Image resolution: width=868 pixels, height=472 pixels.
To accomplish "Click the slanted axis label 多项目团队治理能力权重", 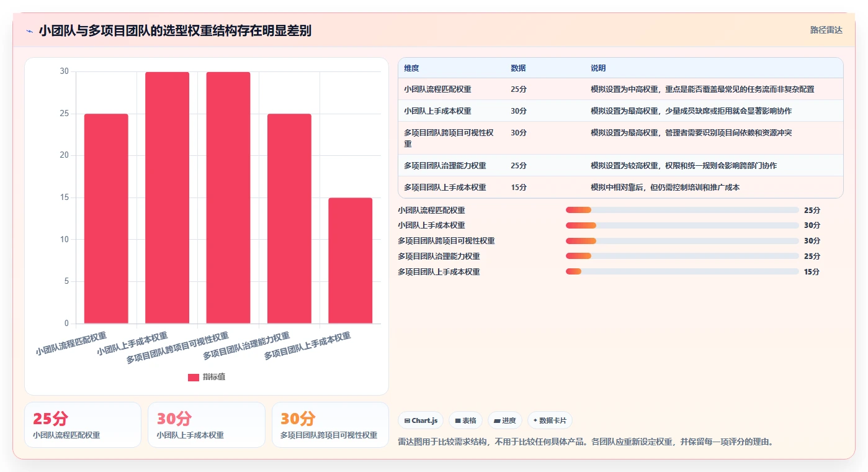I will 246,346.
